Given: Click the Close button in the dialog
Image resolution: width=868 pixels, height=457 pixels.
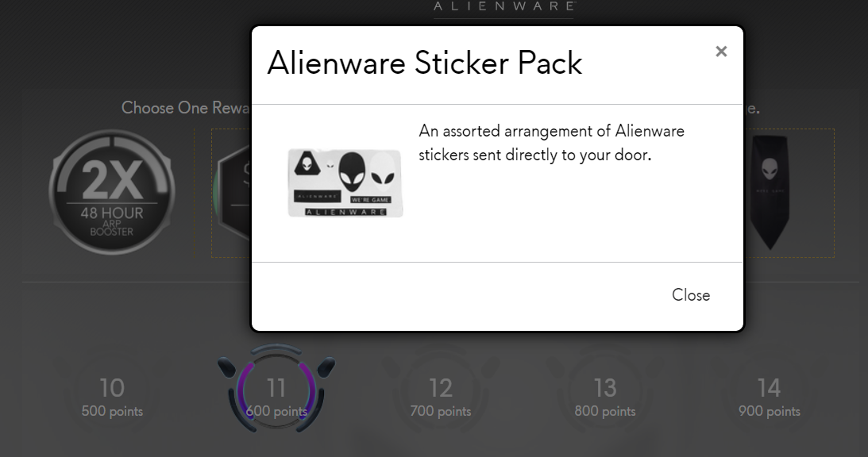Looking at the screenshot, I should pos(691,295).
